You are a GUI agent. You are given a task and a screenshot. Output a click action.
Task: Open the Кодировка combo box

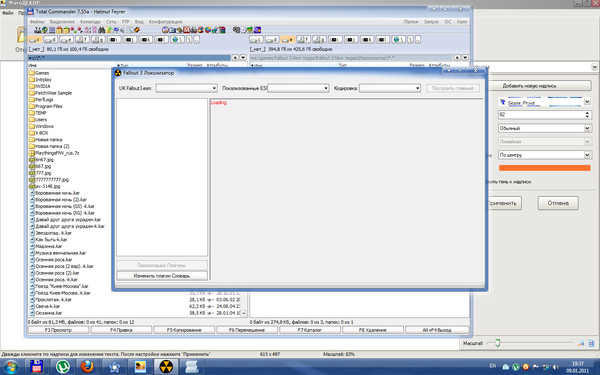pyautogui.click(x=390, y=88)
